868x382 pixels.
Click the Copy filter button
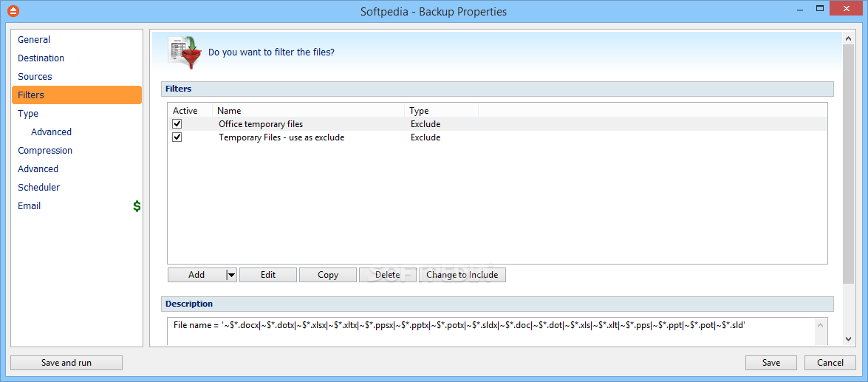[328, 275]
